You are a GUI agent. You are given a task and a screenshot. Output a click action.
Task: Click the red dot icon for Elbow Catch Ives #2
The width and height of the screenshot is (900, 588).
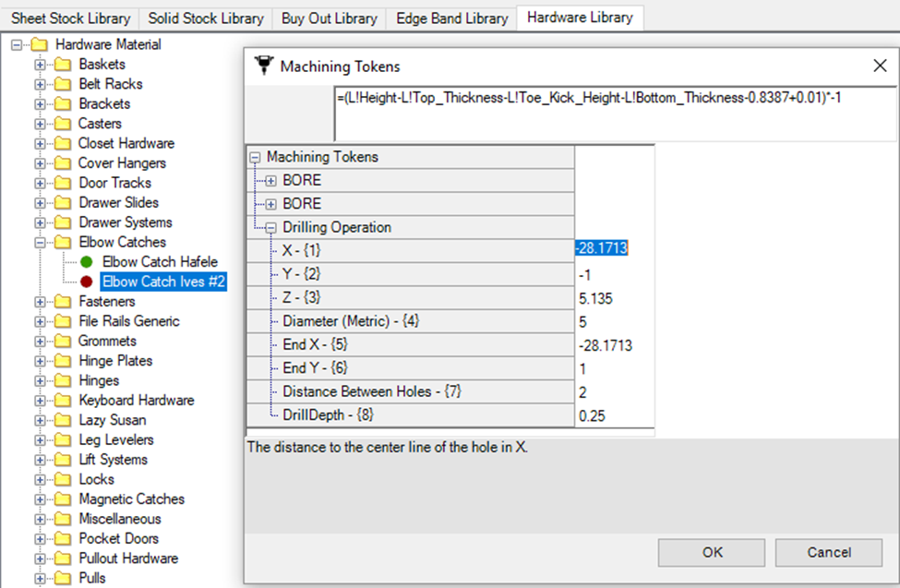click(x=87, y=282)
